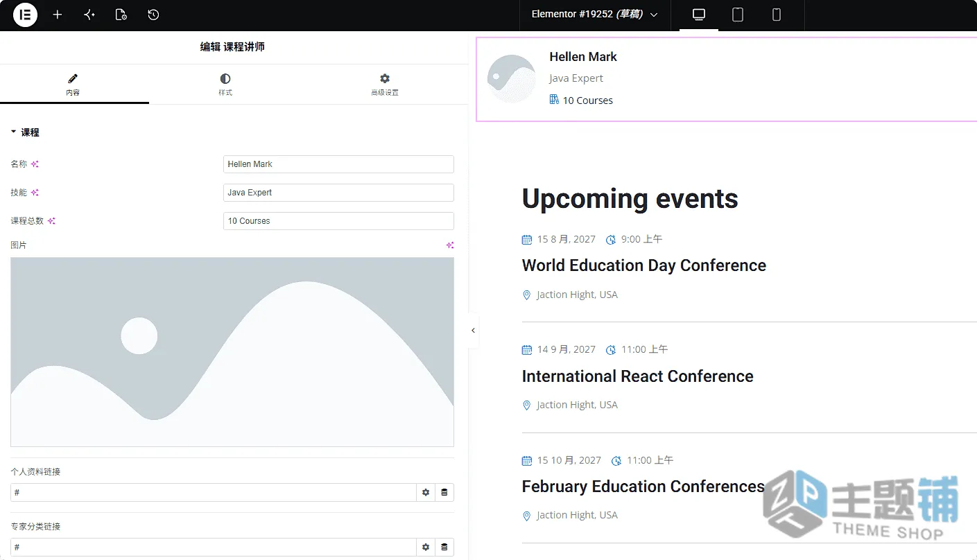Screen dimensions: 977x560
Task: Open the AI sparkle tool in top bar
Action: click(89, 15)
